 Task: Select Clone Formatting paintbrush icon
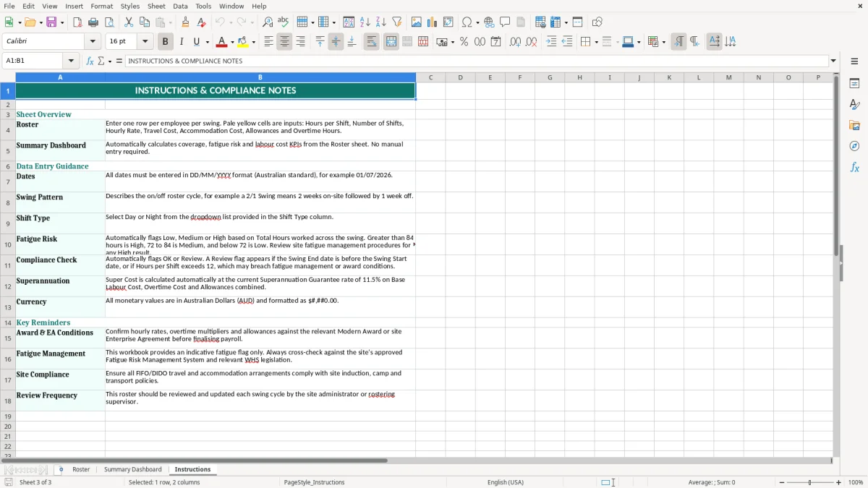[185, 22]
